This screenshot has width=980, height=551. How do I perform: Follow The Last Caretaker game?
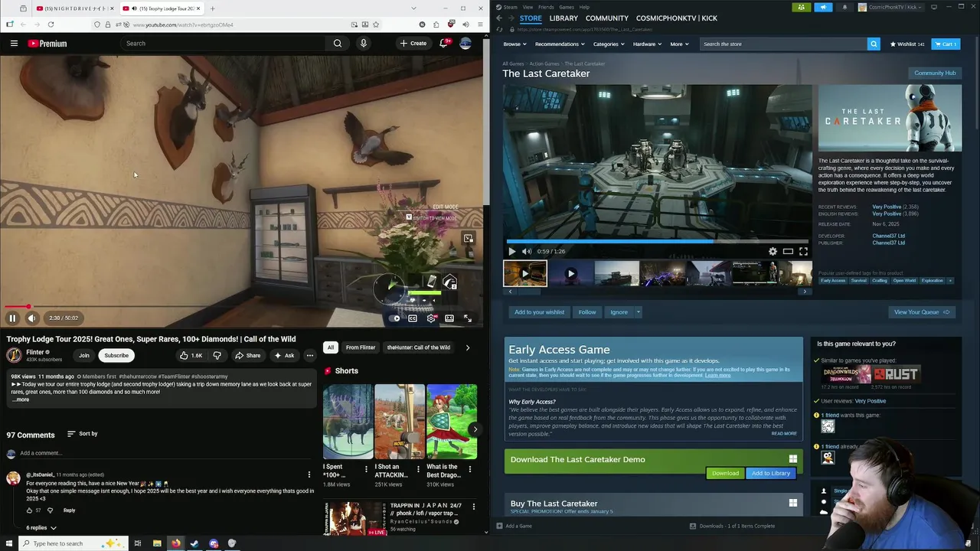587,312
